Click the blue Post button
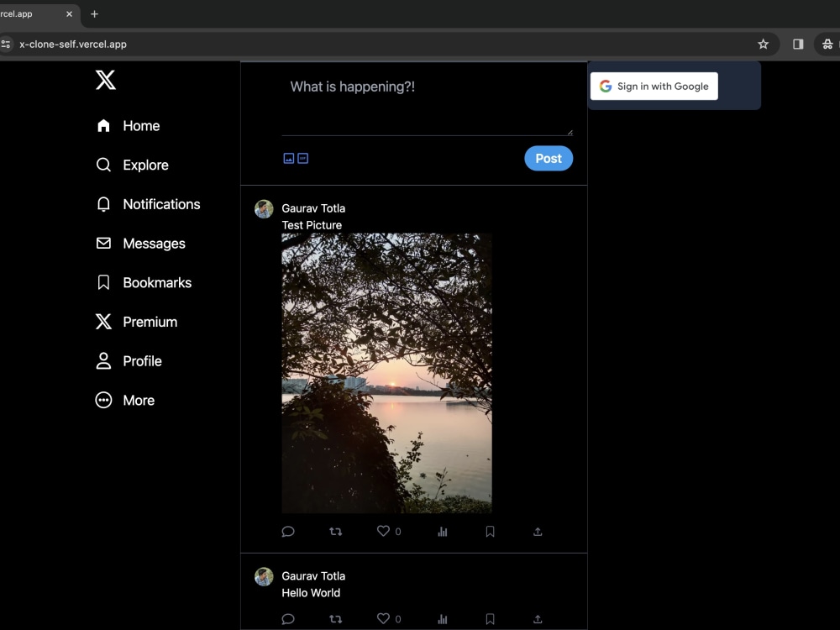The height and width of the screenshot is (630, 840). (x=549, y=159)
